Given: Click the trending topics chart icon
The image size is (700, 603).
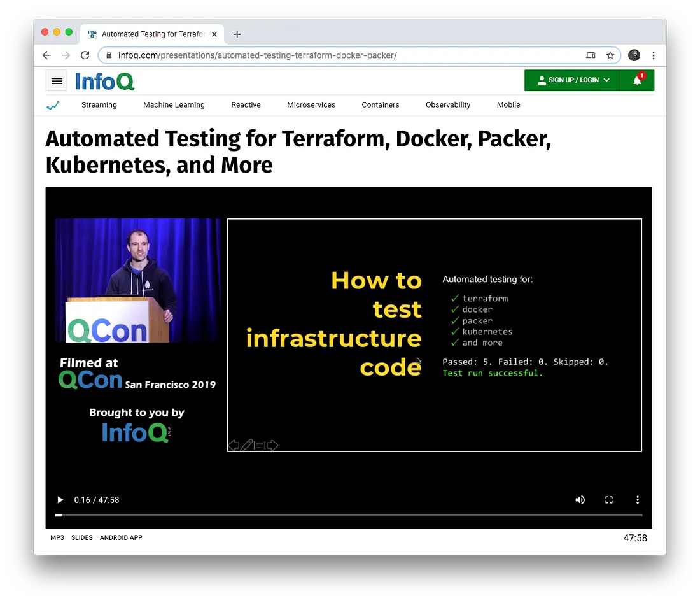Looking at the screenshot, I should [x=53, y=106].
